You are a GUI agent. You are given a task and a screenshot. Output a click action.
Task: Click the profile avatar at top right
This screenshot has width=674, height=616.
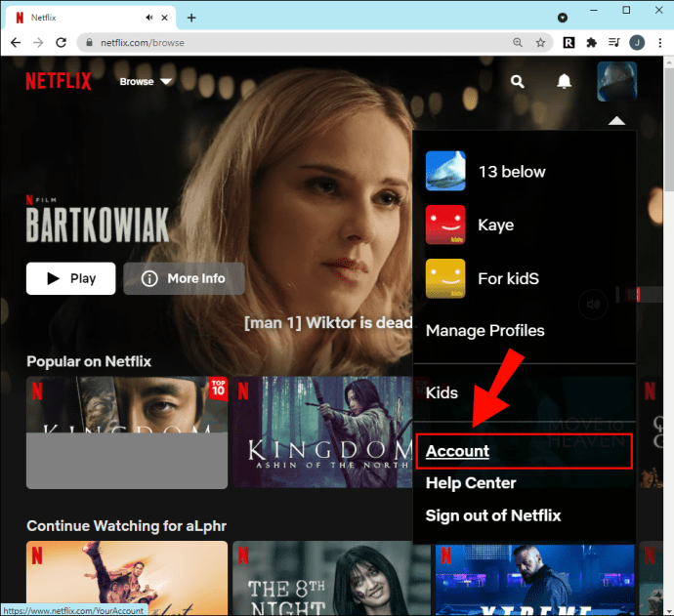pos(616,81)
